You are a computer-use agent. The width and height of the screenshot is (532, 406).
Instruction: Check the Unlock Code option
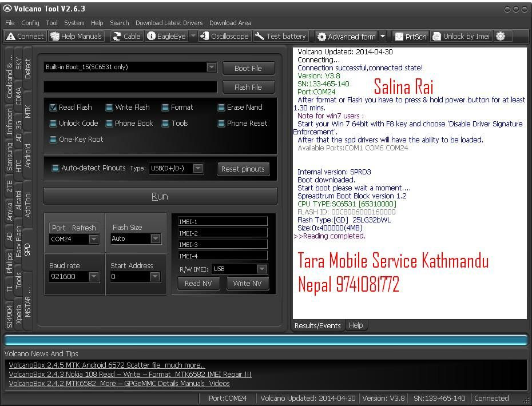(53, 124)
